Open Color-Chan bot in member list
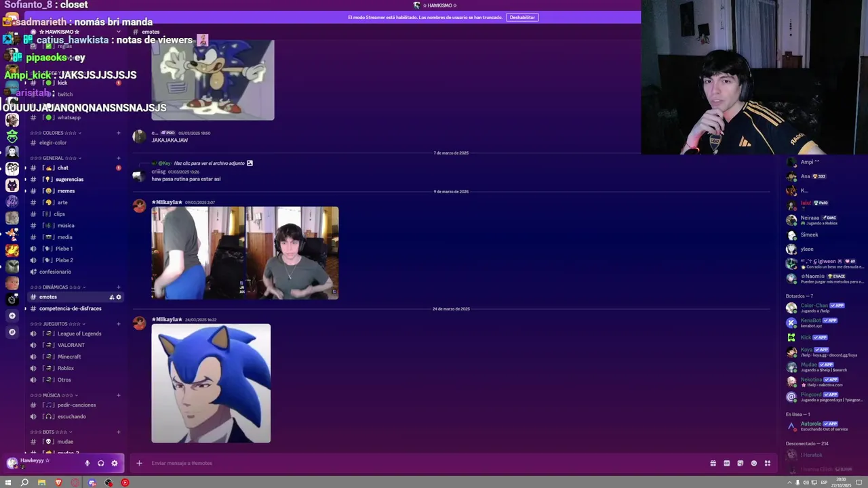The image size is (868, 488). pos(825,308)
